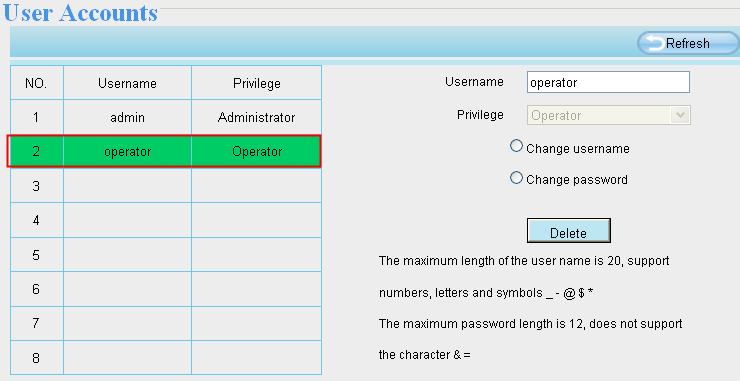Screen dimensions: 740x381
Task: Select empty user row number 7
Action: [166, 323]
